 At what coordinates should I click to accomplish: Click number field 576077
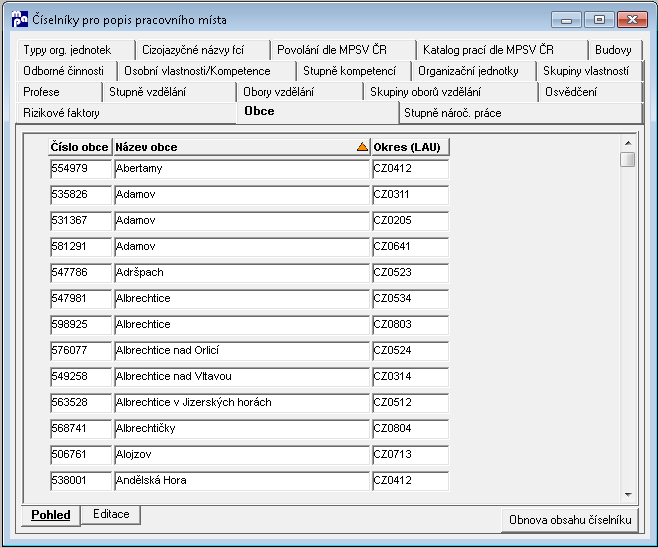pyautogui.click(x=81, y=351)
